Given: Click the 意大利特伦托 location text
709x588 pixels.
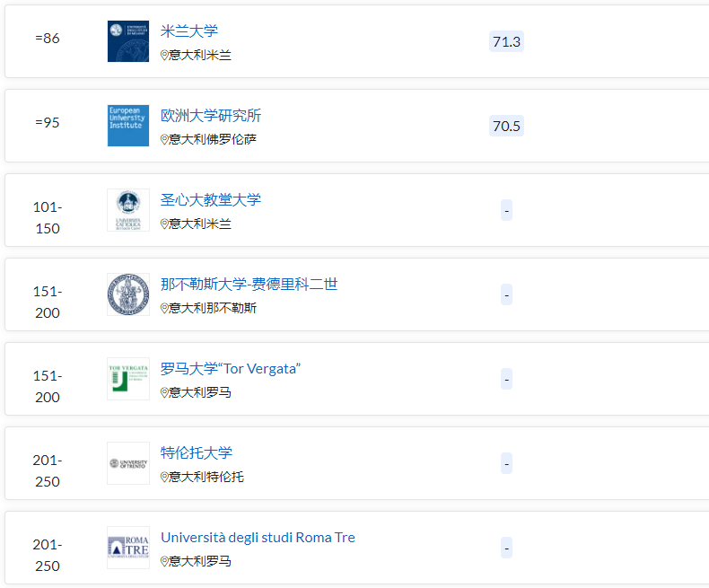Looking at the screenshot, I should [206, 477].
